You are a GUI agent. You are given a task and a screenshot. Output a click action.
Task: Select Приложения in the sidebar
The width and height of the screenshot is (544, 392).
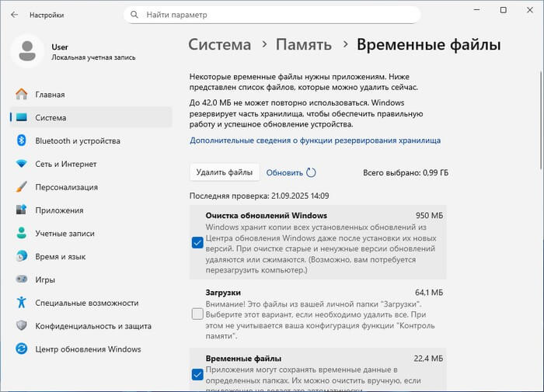point(91,210)
